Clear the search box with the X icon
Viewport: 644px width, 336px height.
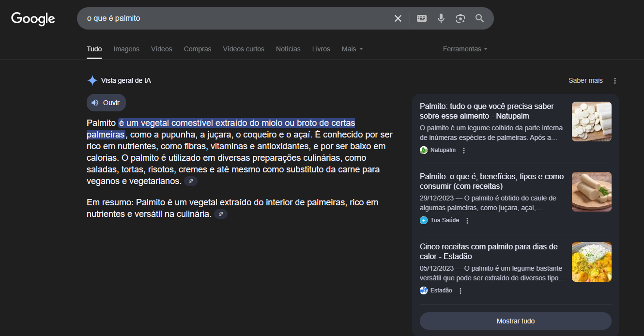pos(398,18)
